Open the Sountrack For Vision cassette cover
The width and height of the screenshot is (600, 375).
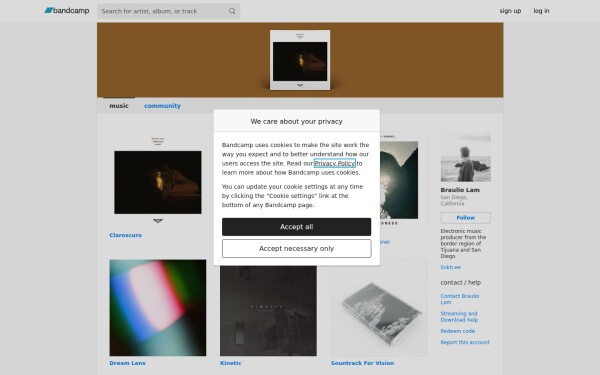coord(379,308)
